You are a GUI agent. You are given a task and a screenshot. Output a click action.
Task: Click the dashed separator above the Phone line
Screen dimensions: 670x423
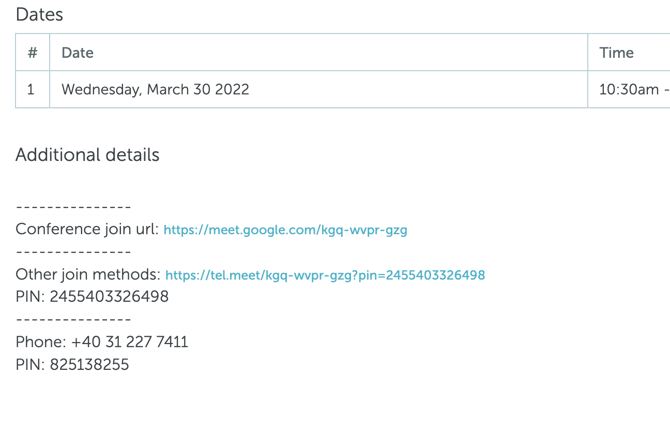[73, 320]
